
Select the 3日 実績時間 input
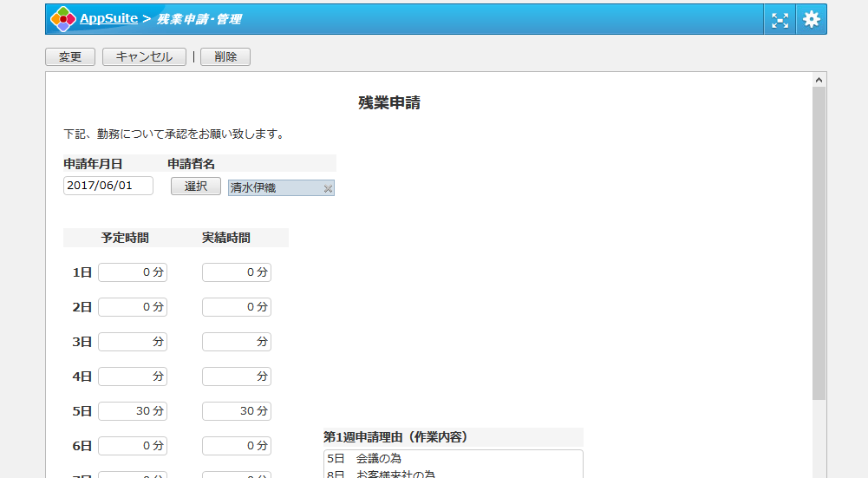click(237, 342)
